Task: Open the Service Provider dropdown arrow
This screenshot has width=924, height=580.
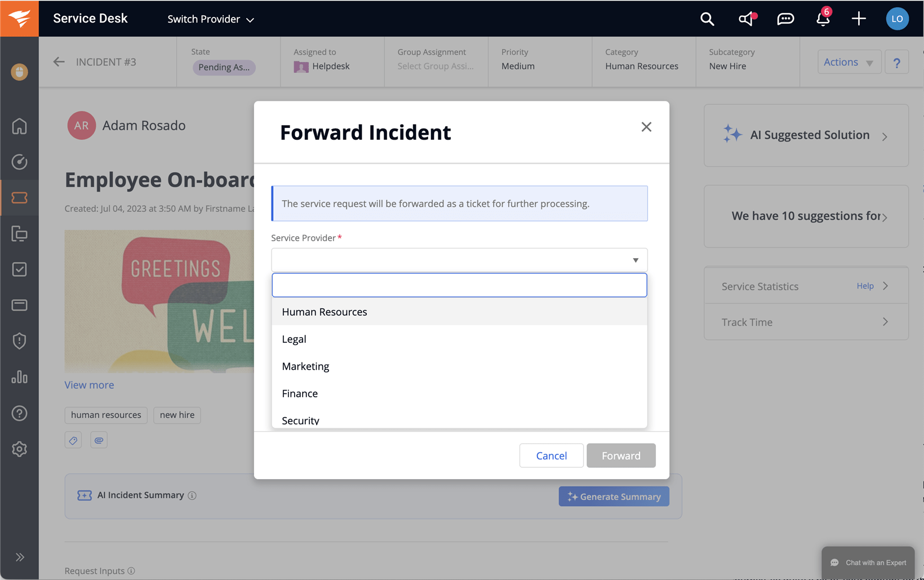Action: point(635,260)
